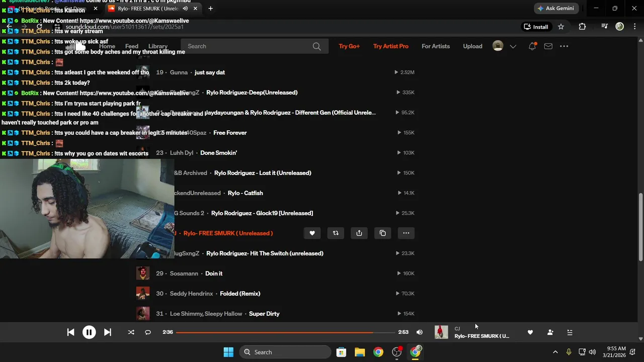The image size is (644, 362).
Task: Open more options for FREE SMURK row
Action: [406, 233]
